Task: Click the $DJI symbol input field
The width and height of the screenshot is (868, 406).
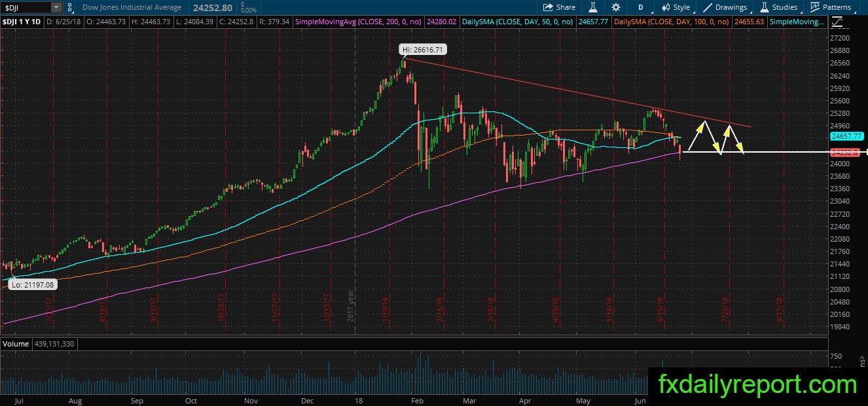Action: click(26, 7)
